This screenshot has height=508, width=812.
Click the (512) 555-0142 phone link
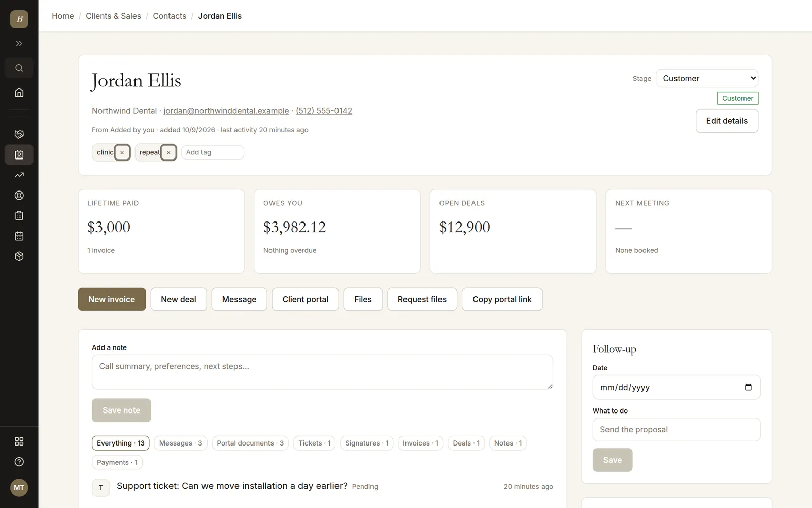(x=324, y=111)
